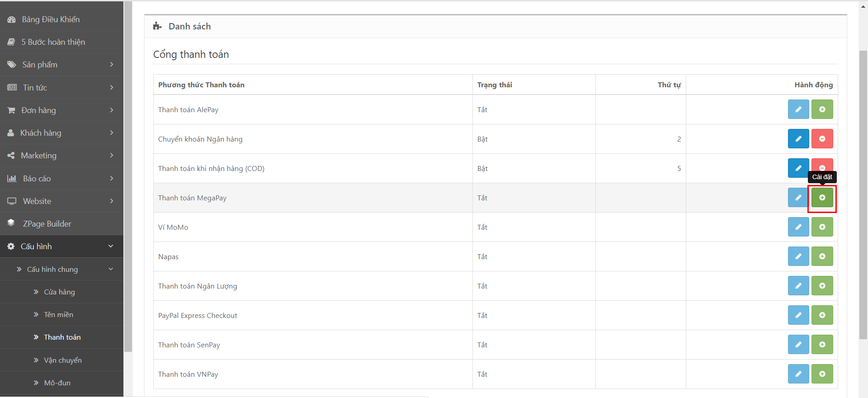The width and height of the screenshot is (868, 398).
Task: Click the Danh sách panel title
Action: [x=189, y=26]
